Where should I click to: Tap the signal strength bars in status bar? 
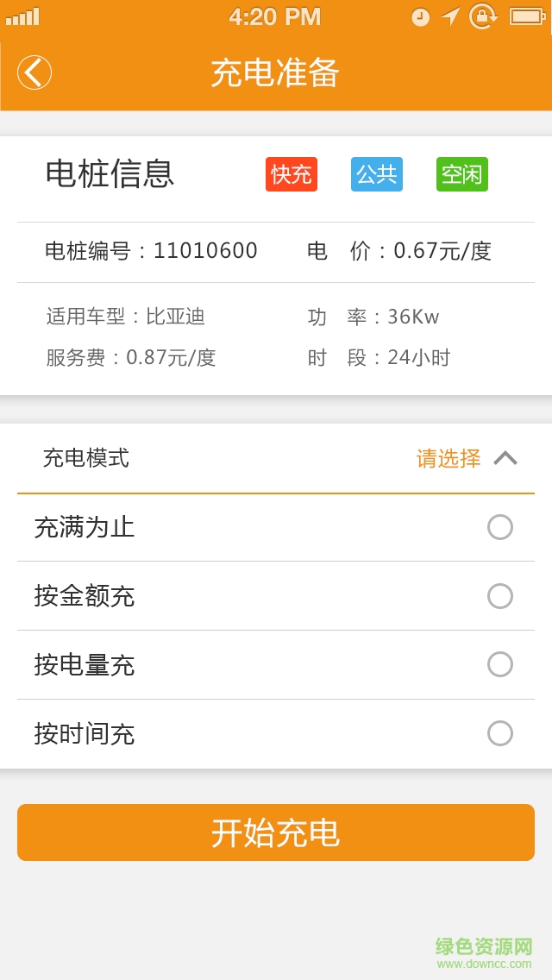24,16
